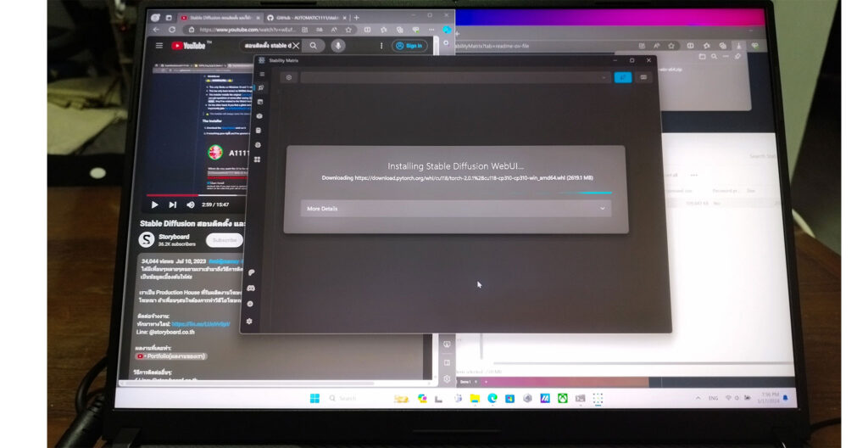868x448 pixels.
Task: Play the YouTube video
Action: pos(154,204)
